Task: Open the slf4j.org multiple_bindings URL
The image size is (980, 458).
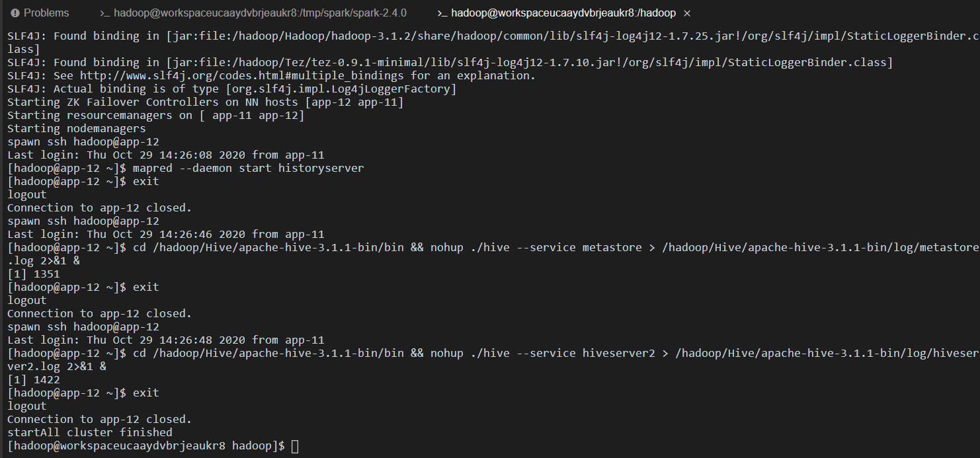Action: [242, 75]
